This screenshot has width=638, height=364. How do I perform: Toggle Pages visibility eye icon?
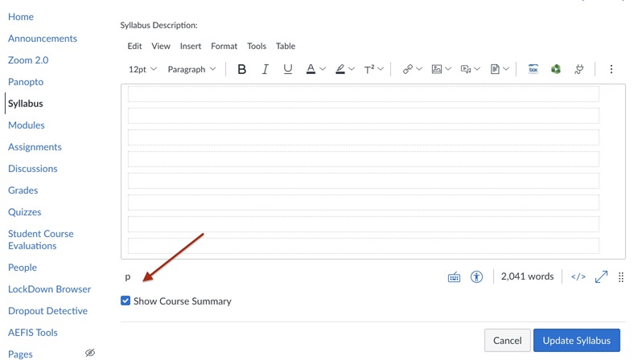[x=90, y=353]
